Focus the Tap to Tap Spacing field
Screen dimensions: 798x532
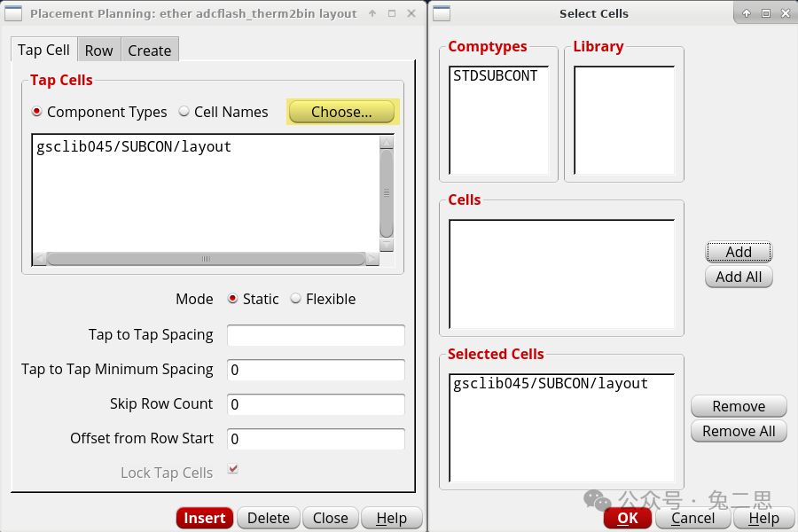point(316,335)
